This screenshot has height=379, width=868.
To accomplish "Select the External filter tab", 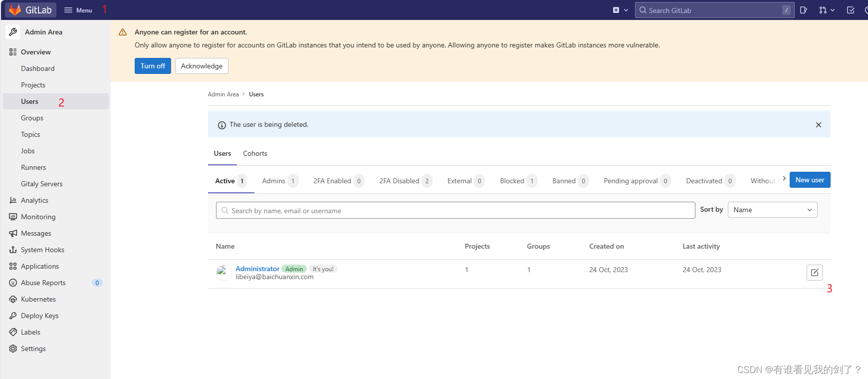I will coord(466,181).
